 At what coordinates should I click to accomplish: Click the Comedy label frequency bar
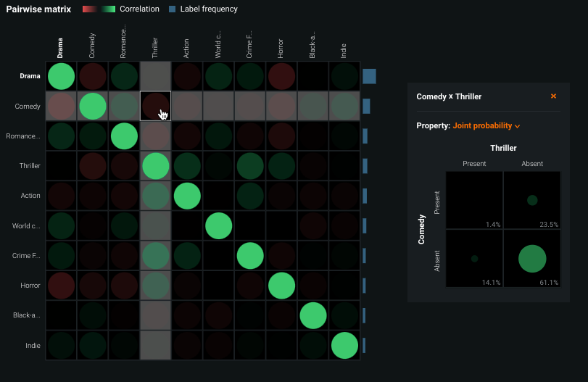366,106
